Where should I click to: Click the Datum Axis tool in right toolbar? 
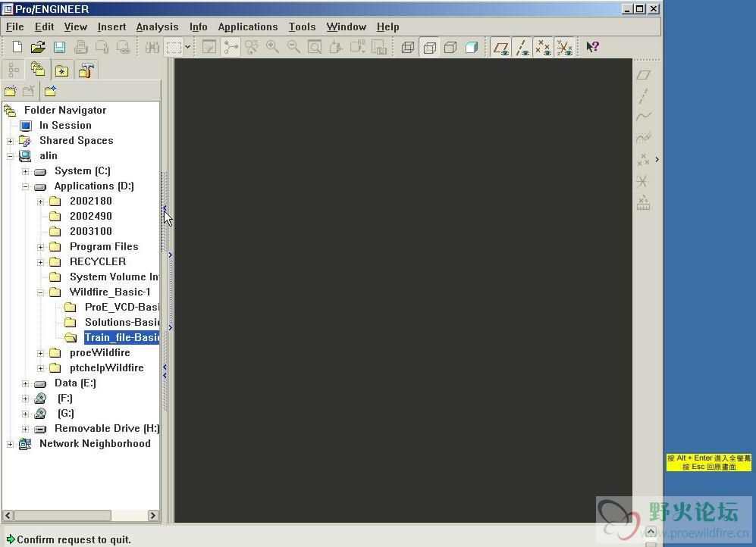[643, 96]
